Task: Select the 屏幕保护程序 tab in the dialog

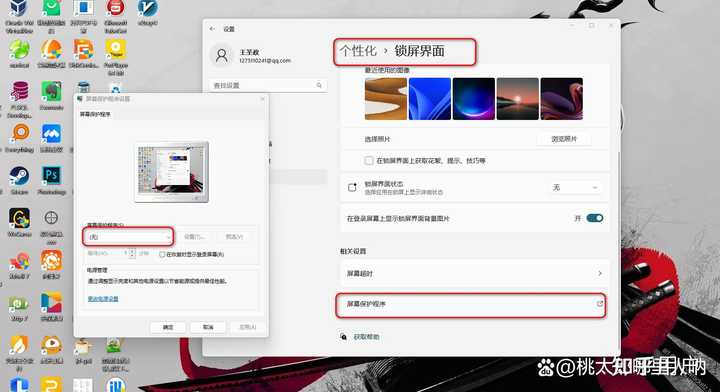Action: click(x=95, y=114)
